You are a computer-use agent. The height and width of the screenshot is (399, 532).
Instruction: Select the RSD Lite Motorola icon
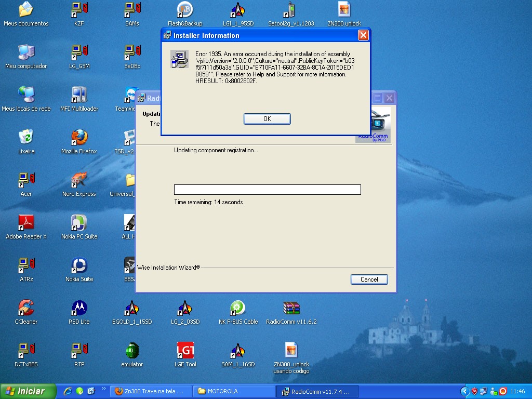[x=79, y=312]
